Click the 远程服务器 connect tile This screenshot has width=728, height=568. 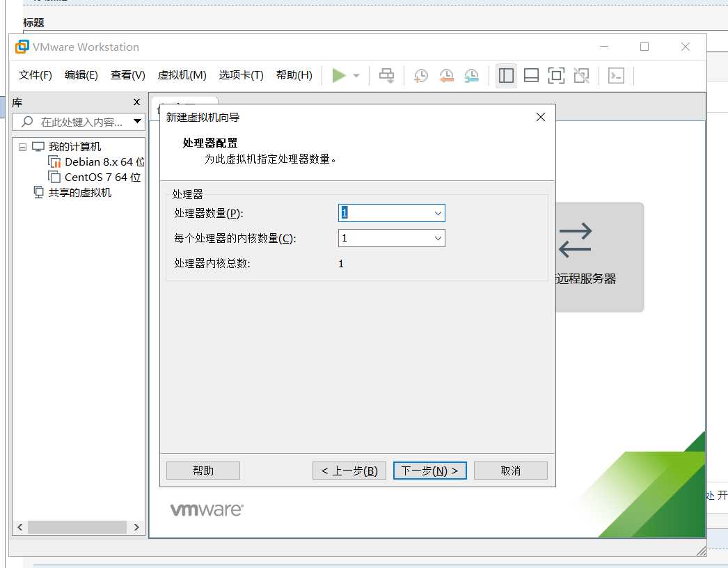[x=599, y=257]
